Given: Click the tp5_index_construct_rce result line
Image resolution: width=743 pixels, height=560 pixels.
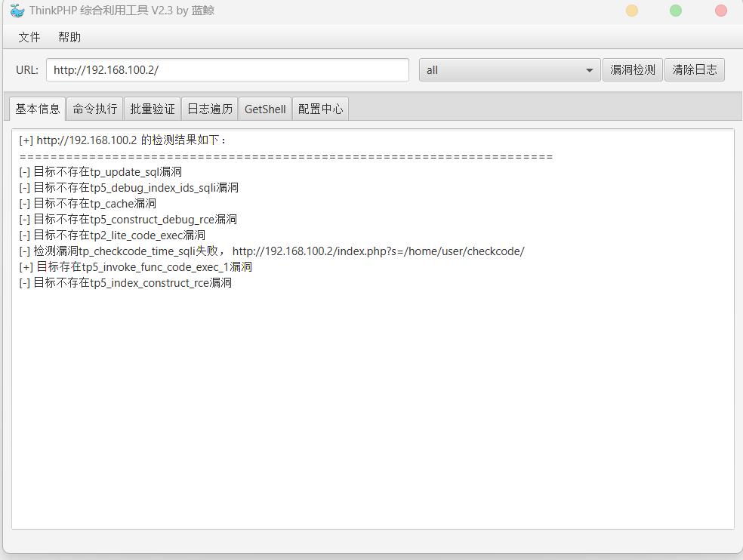Looking at the screenshot, I should point(125,283).
